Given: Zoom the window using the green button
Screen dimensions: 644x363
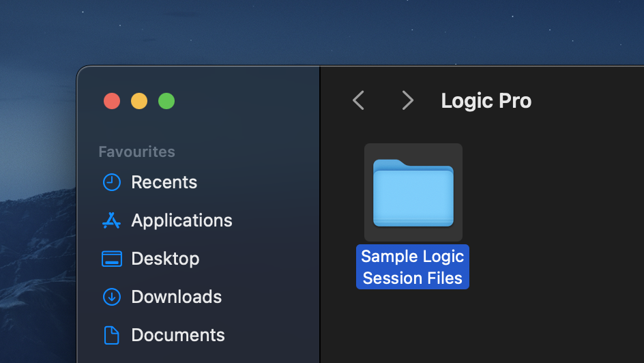Looking at the screenshot, I should point(166,101).
